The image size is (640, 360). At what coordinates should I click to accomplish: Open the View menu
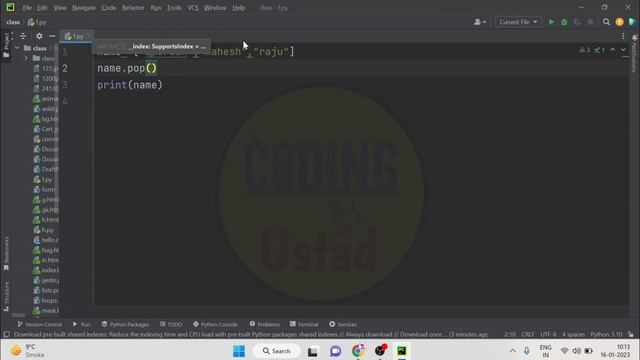click(60, 8)
